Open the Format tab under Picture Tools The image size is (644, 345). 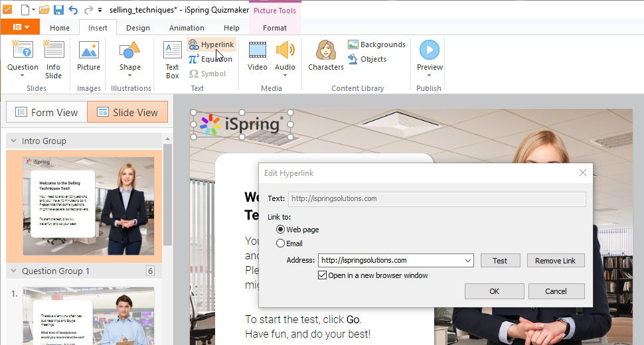(275, 28)
